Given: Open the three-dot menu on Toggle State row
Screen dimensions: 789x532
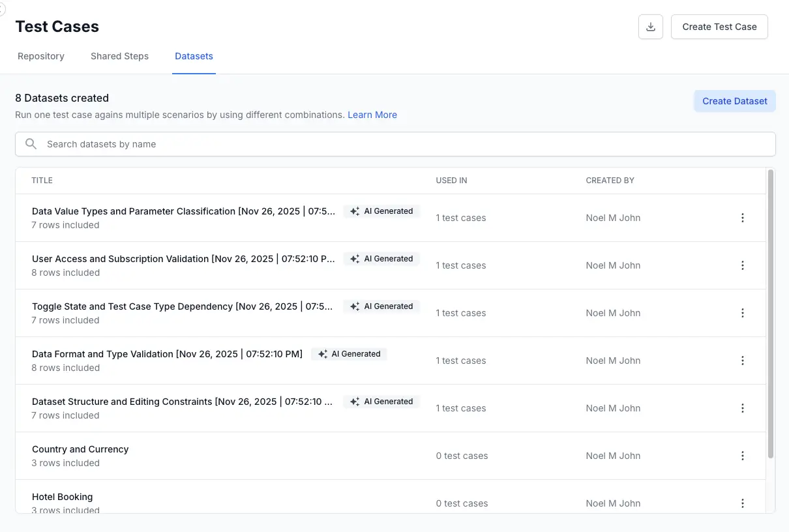Looking at the screenshot, I should [743, 313].
